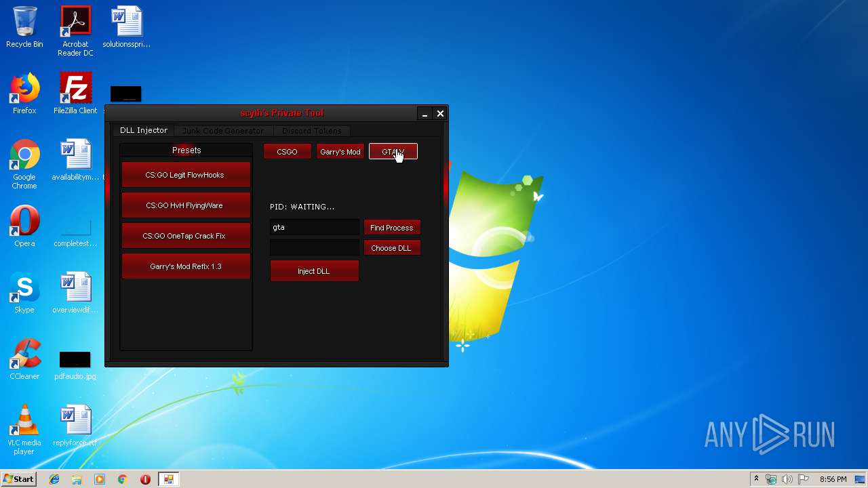The height and width of the screenshot is (488, 868).
Task: Select the GTA V game button
Action: click(393, 152)
